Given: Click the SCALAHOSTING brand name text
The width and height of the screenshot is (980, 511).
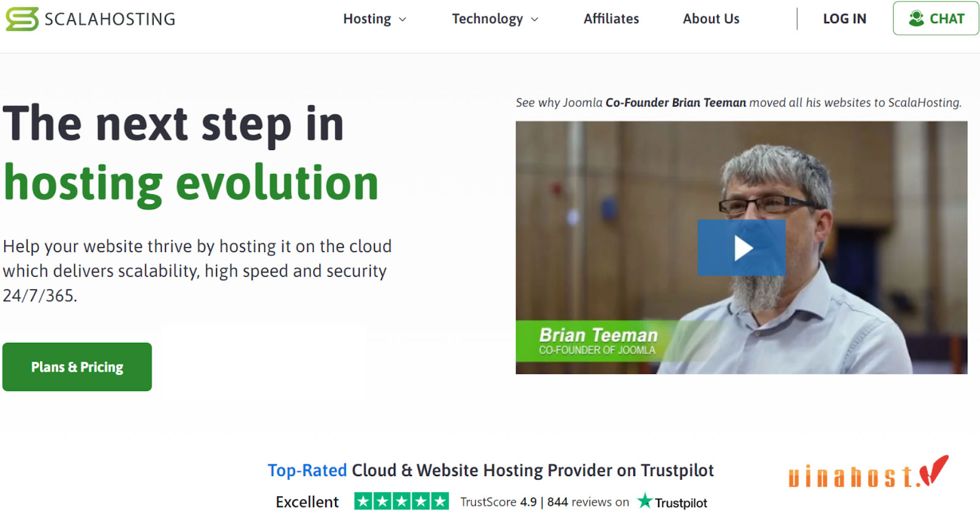Looking at the screenshot, I should click(x=110, y=19).
